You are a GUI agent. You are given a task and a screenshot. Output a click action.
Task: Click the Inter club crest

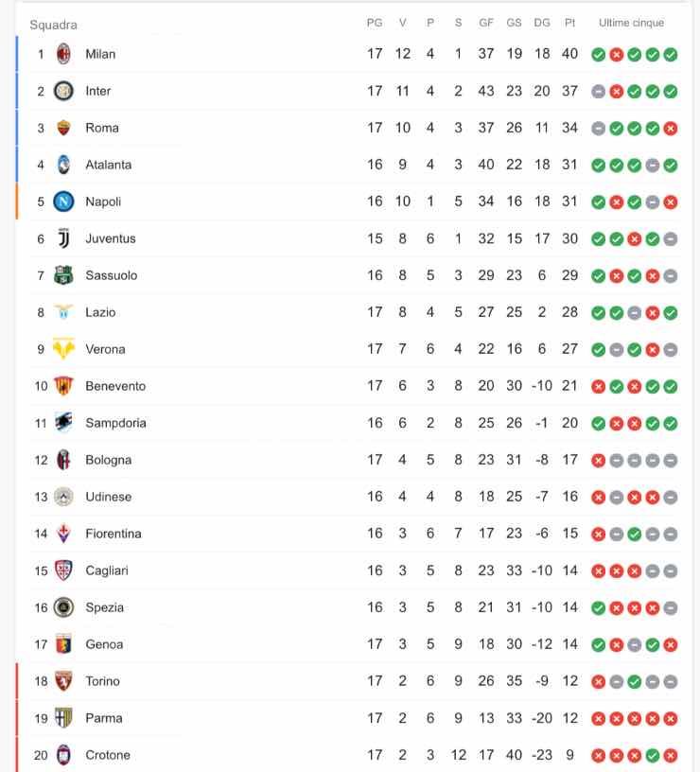click(63, 91)
